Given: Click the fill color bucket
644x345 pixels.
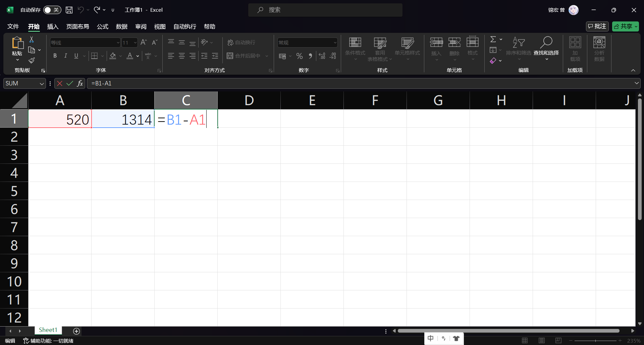Looking at the screenshot, I should tap(113, 56).
